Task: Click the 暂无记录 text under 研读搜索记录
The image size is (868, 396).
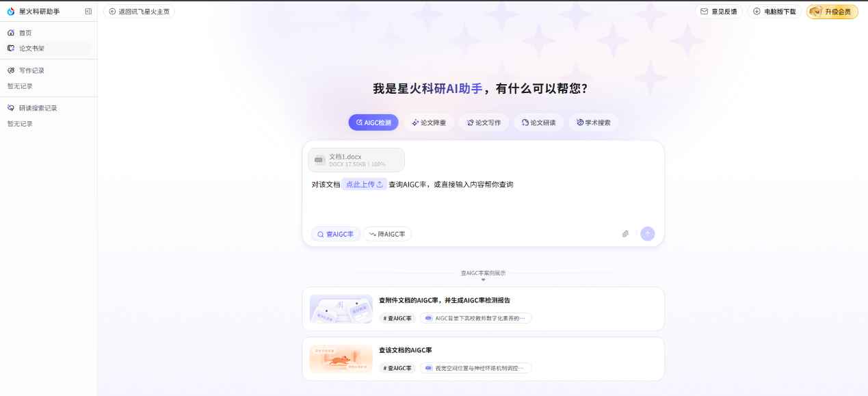Action: (x=20, y=124)
